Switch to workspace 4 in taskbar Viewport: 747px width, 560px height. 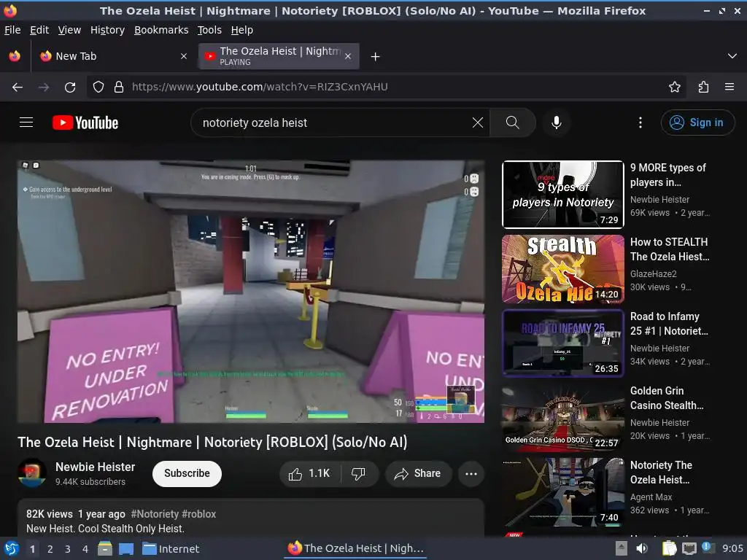click(85, 549)
